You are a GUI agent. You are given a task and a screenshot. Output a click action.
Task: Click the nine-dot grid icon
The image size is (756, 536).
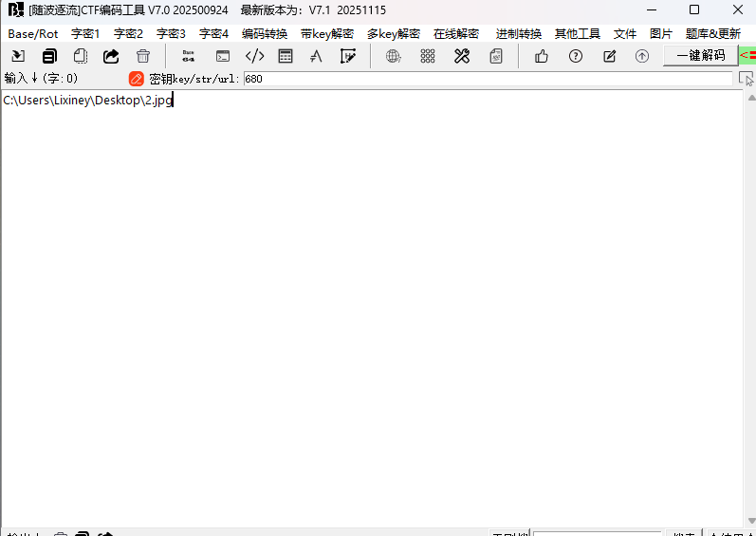428,56
